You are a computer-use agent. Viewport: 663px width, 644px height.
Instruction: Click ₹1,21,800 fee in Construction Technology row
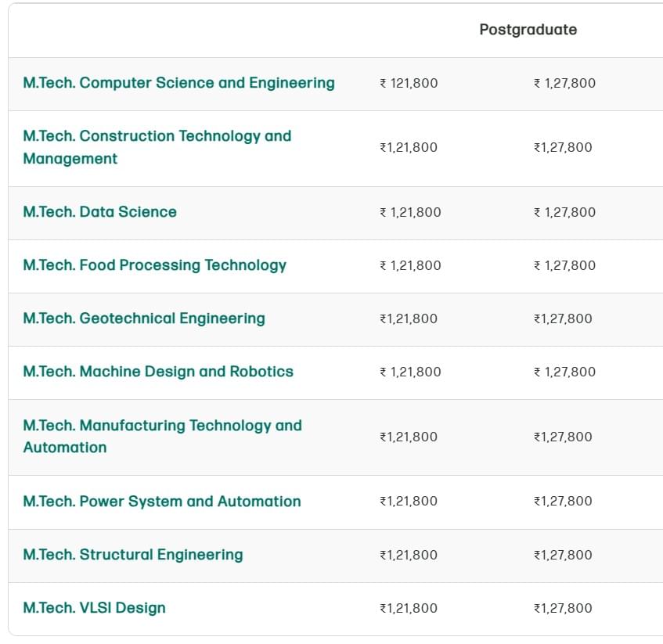[x=409, y=147]
